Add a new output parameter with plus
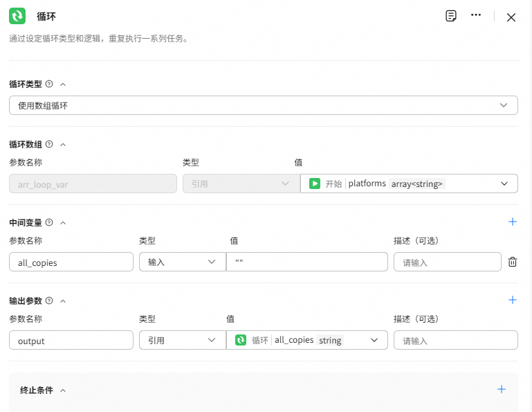The height and width of the screenshot is (412, 532). point(513,300)
